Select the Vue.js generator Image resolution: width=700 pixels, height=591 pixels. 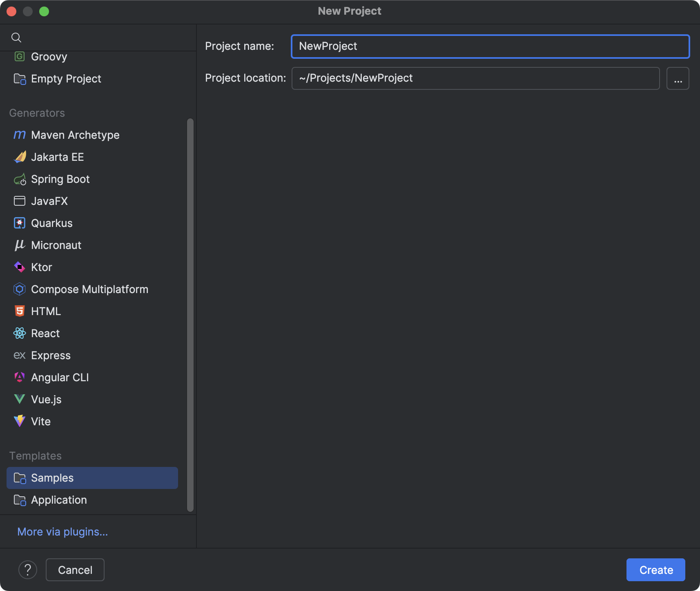pos(46,399)
